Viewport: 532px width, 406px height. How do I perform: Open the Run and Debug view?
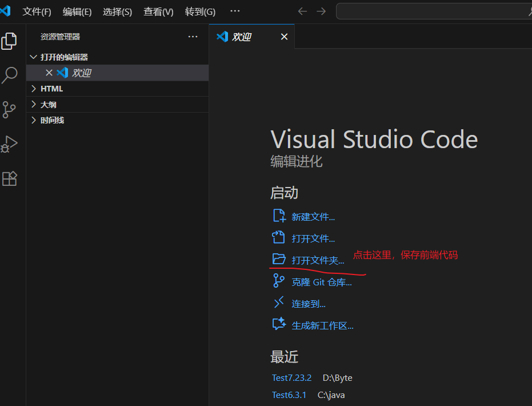click(9, 144)
